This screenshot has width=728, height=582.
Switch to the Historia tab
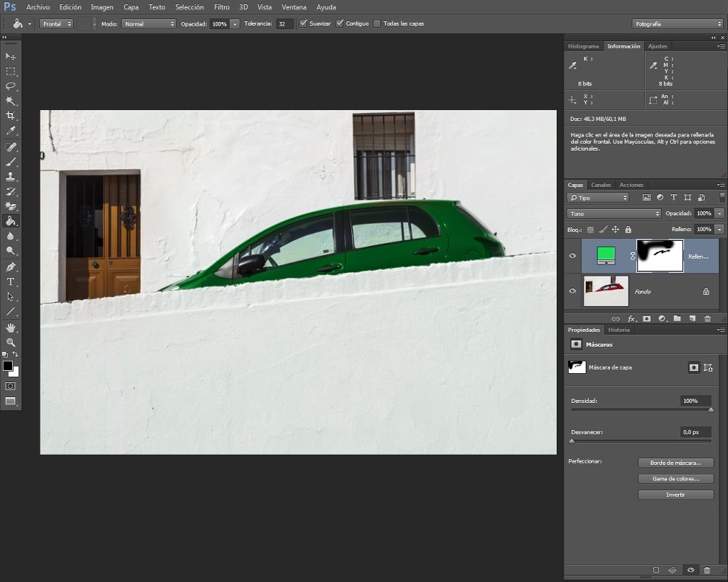coord(619,330)
